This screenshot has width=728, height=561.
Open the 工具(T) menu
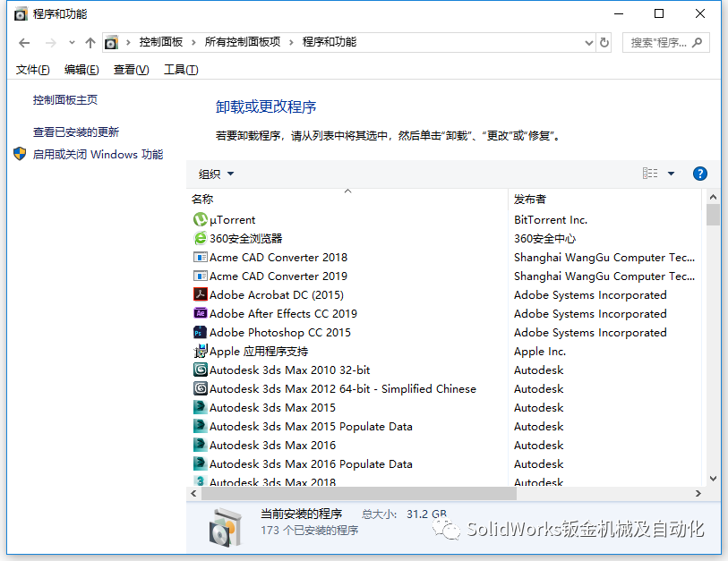[181, 70]
